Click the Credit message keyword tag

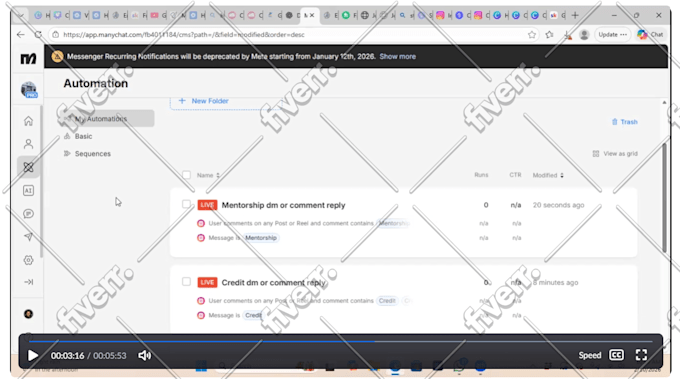pos(253,315)
